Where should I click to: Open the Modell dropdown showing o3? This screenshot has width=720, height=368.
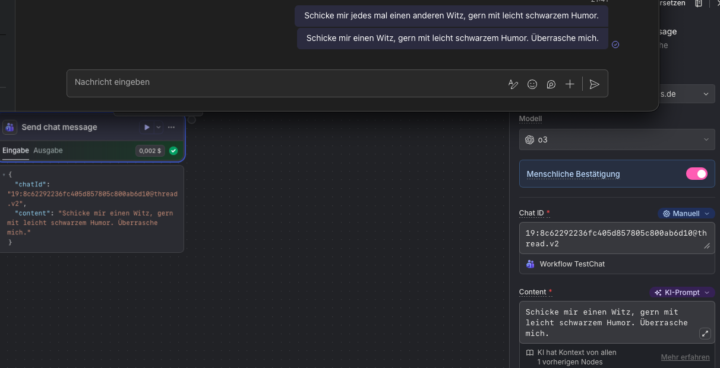pyautogui.click(x=617, y=140)
